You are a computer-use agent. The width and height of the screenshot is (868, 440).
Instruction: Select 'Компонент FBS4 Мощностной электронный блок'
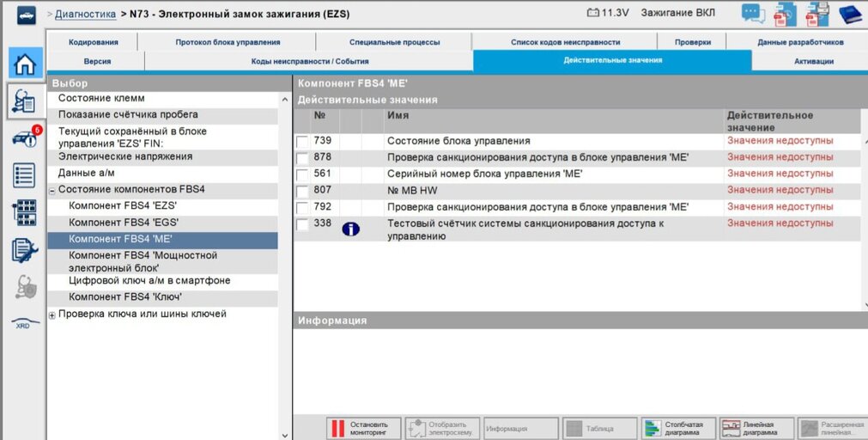click(163, 261)
